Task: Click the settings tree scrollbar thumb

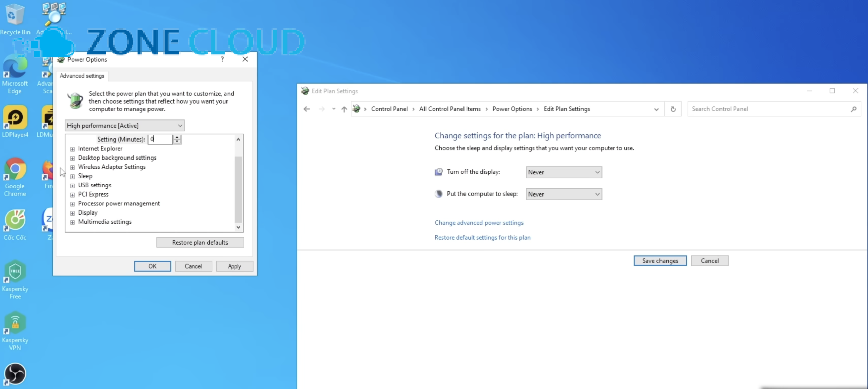Action: tap(238, 189)
